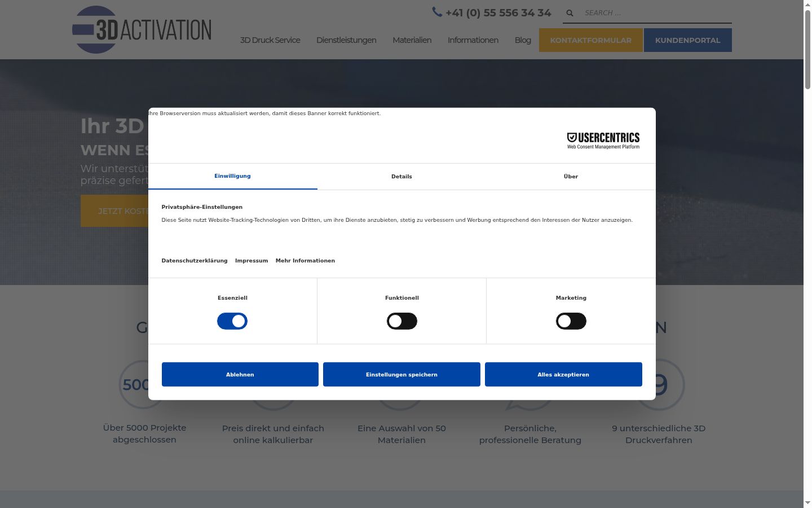
Task: Toggle the Essenziell switch
Action: pos(232,321)
